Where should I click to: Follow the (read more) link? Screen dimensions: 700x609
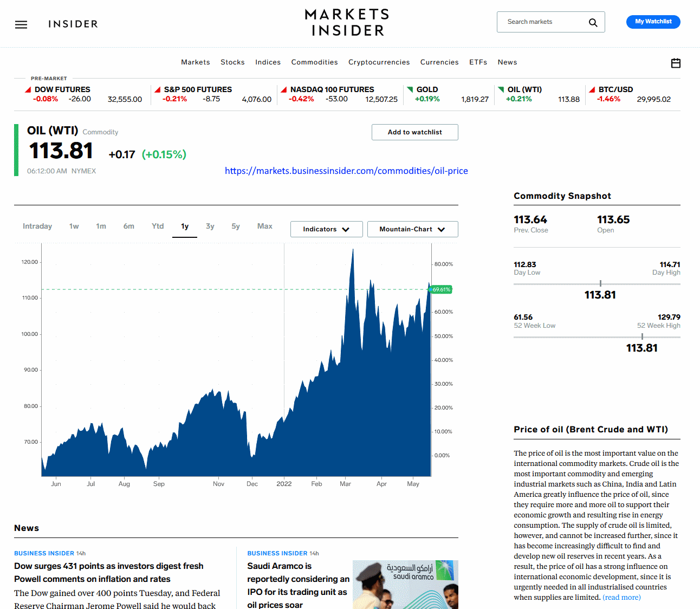[x=621, y=597]
